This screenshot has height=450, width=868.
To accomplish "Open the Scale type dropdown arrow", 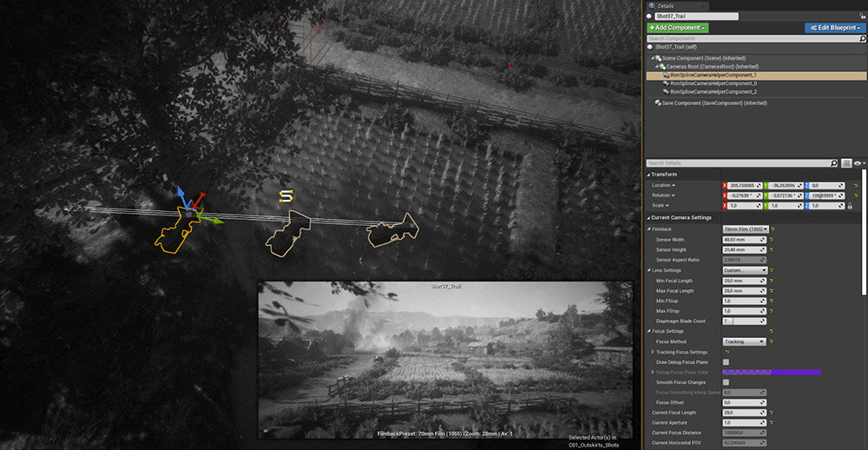I will tap(668, 206).
